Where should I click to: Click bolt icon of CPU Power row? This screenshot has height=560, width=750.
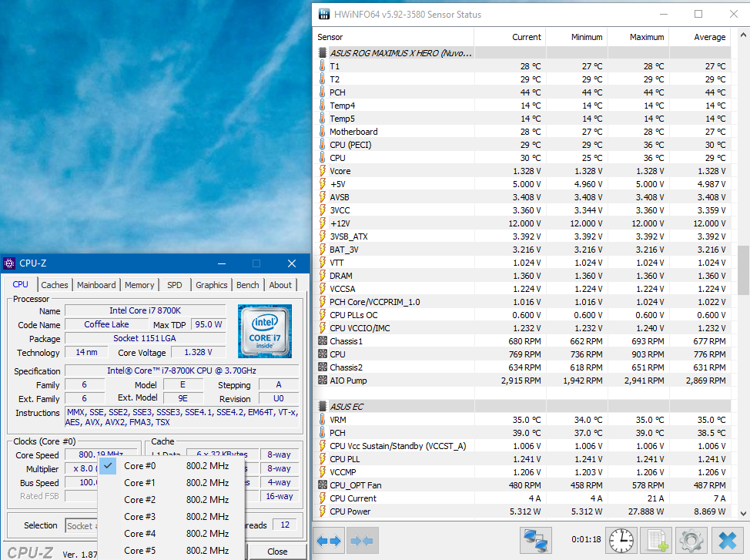pyautogui.click(x=323, y=511)
